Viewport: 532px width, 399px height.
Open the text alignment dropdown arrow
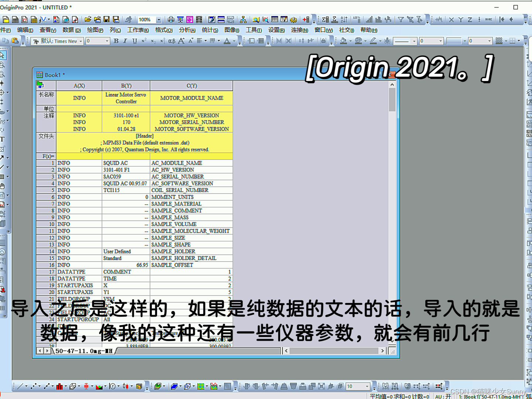click(x=206, y=41)
